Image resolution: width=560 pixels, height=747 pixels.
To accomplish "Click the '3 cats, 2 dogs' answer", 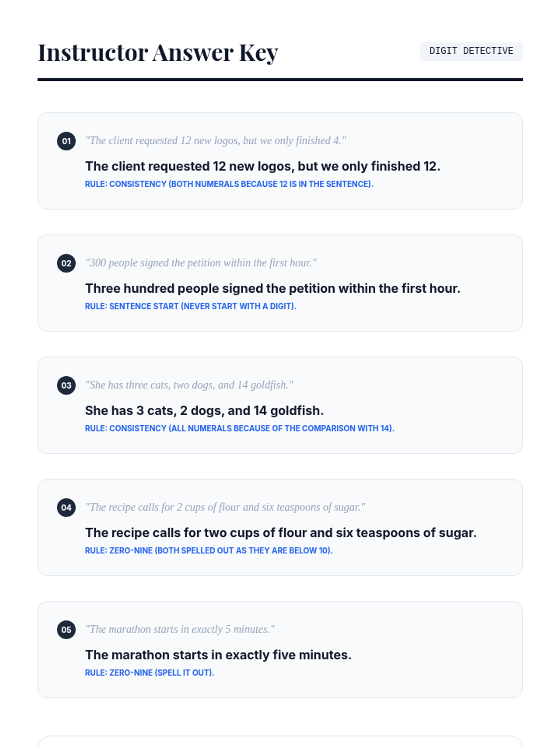I will (x=204, y=411).
